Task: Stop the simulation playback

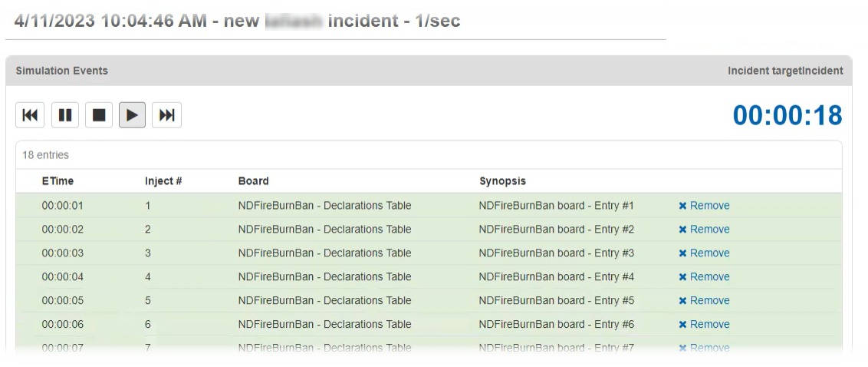Action: [99, 115]
